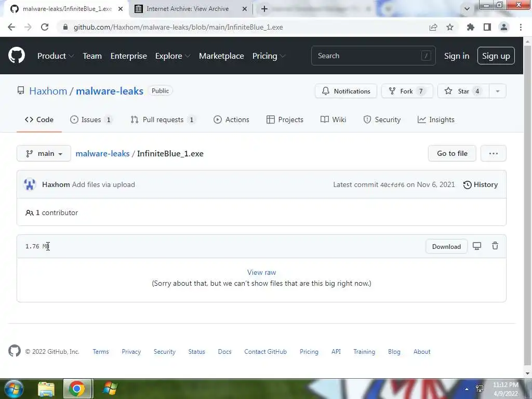This screenshot has width=532, height=399.
Task: Click the Chrome icon in taskbar
Action: click(x=77, y=389)
